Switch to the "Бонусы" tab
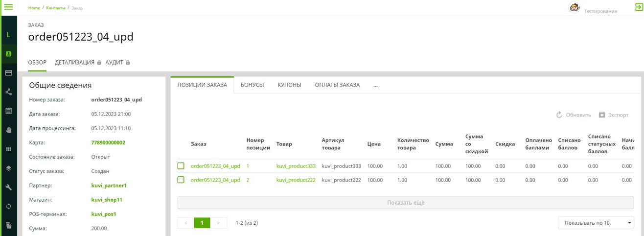The width and height of the screenshot is (644, 236). [252, 85]
